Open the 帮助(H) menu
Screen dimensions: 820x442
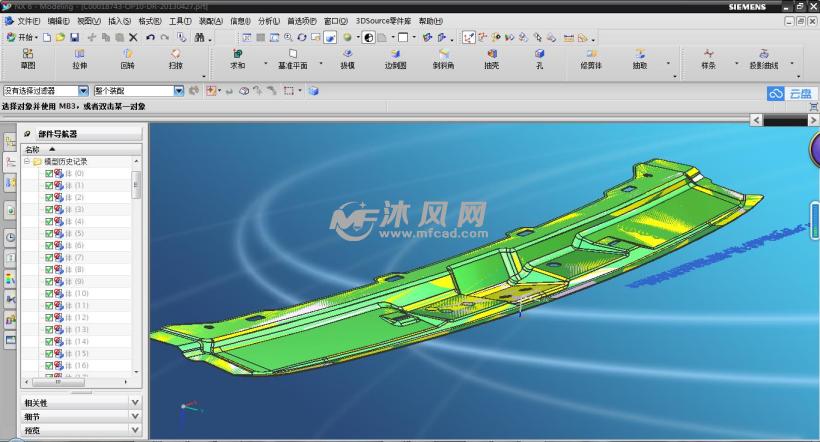[430, 21]
